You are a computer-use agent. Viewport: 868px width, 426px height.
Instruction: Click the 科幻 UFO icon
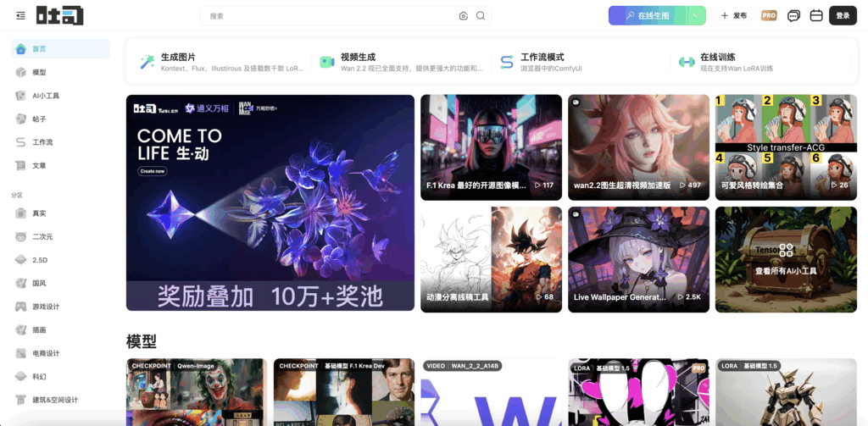tap(21, 376)
